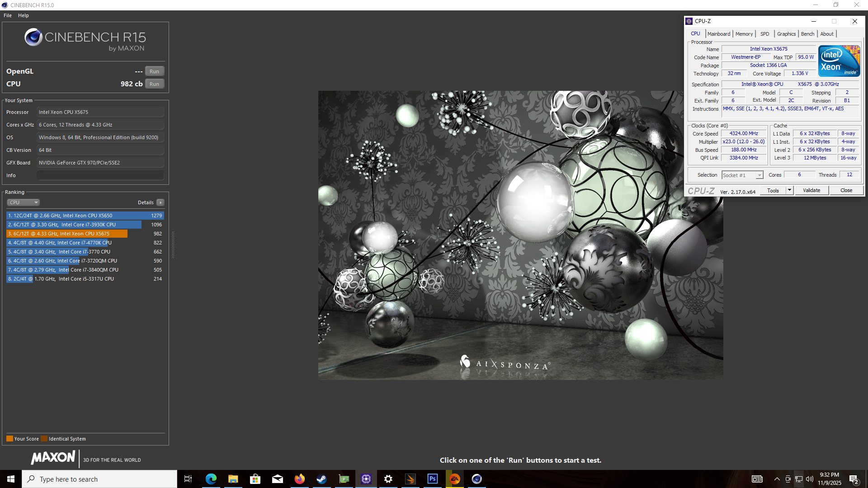
Task: Open the CPU-Z taskbar icon
Action: 366,479
